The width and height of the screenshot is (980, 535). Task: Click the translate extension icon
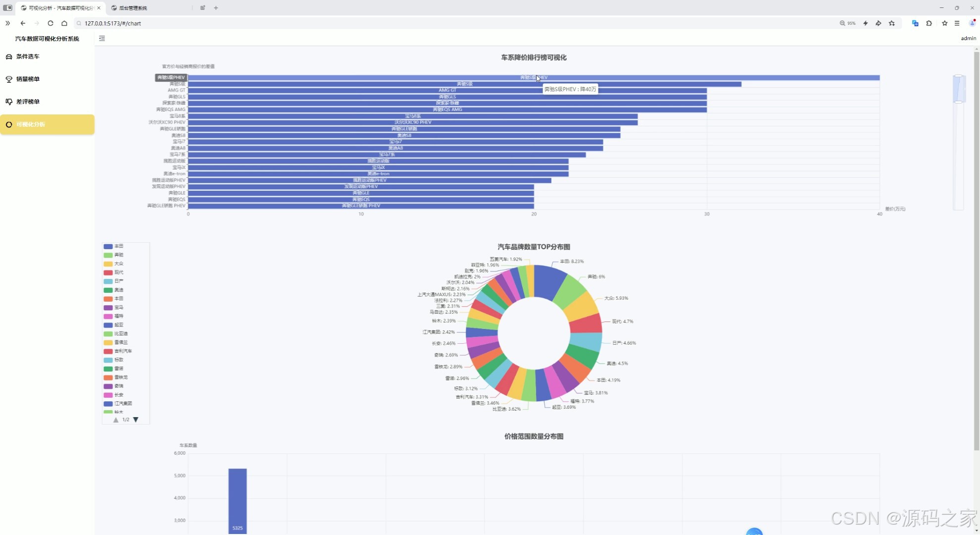coord(915,23)
